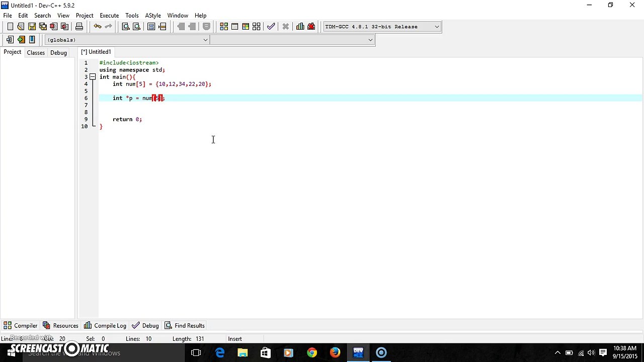Select the [*] Untitled1 editor tab

[96, 52]
